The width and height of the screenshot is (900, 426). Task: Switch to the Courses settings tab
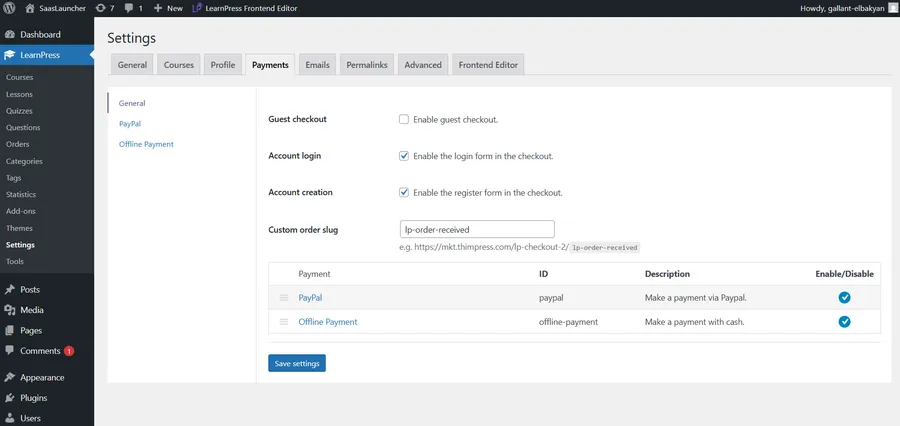point(179,65)
